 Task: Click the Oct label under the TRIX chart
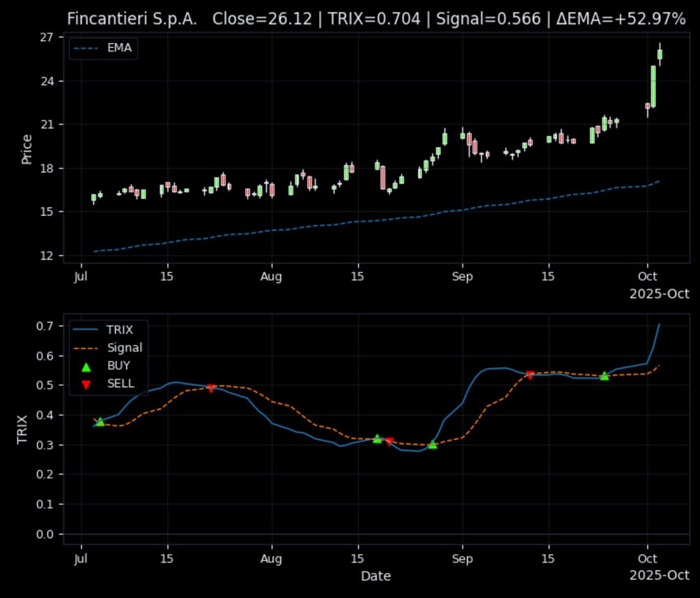647,558
